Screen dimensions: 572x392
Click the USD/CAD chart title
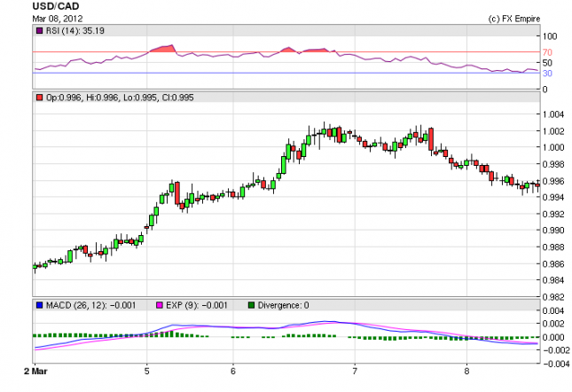56,6
